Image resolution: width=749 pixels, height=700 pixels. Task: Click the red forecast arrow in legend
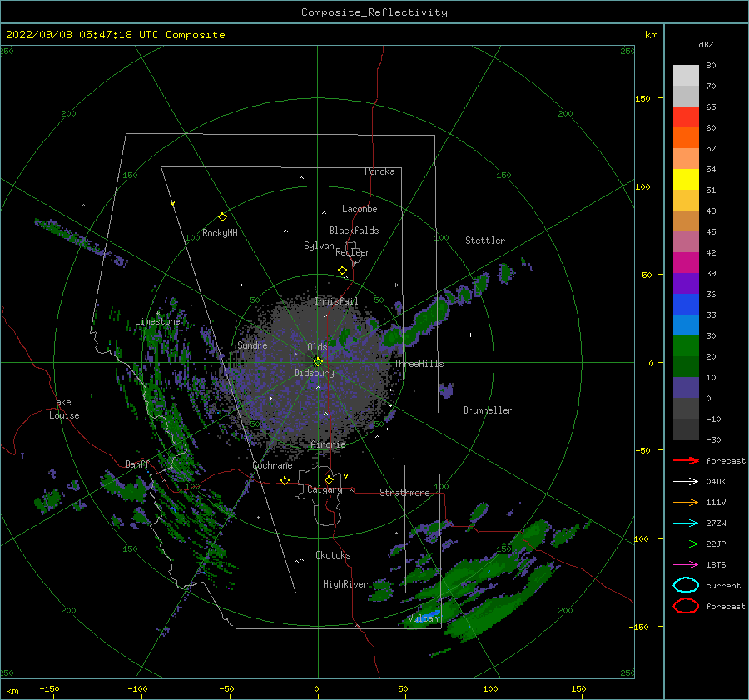(686, 460)
